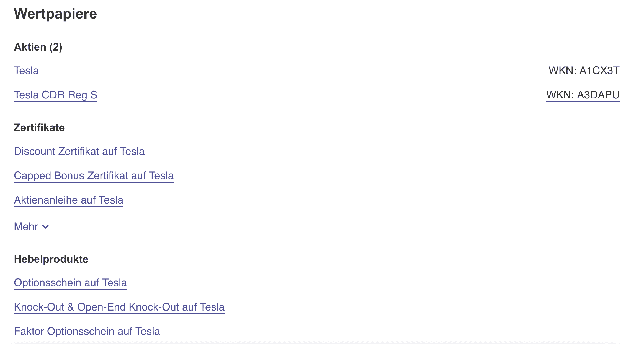This screenshot has width=644, height=344.
Task: Expand the Mehr list under Zertifikate
Action: pyautogui.click(x=26, y=226)
